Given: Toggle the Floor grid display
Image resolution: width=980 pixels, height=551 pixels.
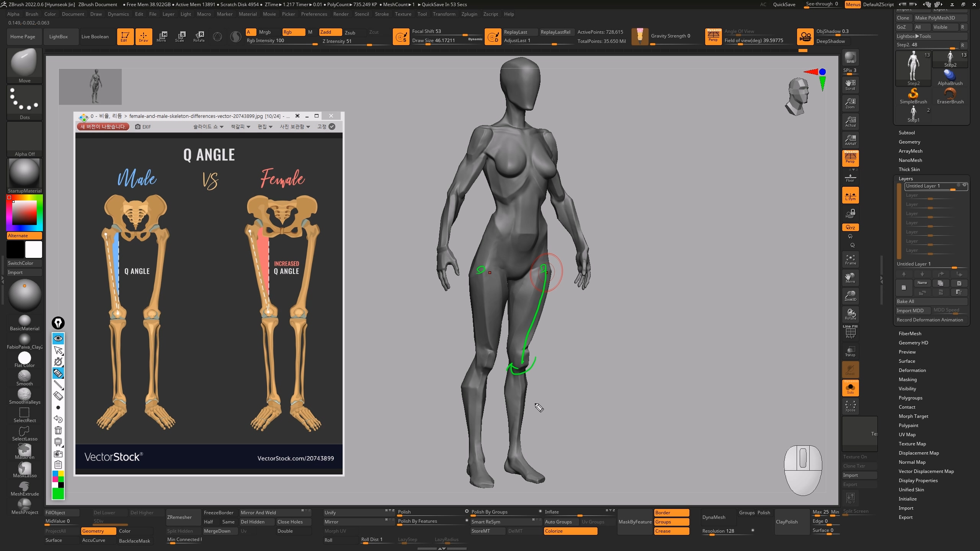Looking at the screenshot, I should click(850, 178).
